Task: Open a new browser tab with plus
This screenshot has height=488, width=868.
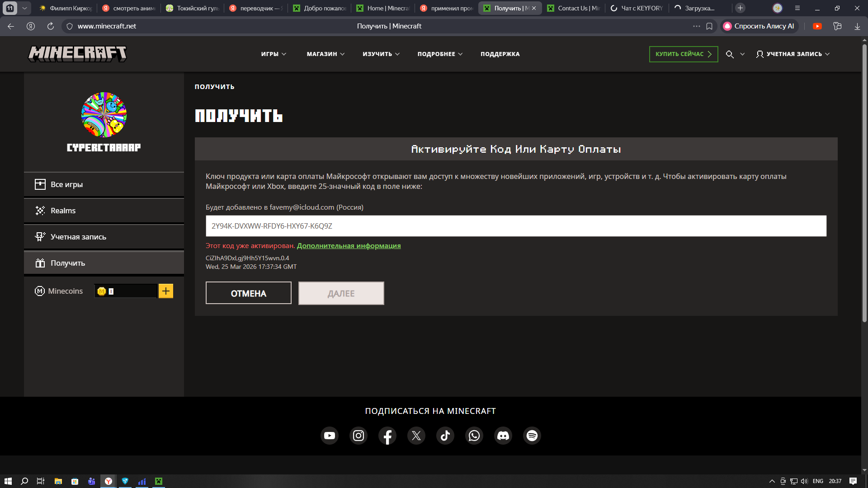Action: coord(740,8)
